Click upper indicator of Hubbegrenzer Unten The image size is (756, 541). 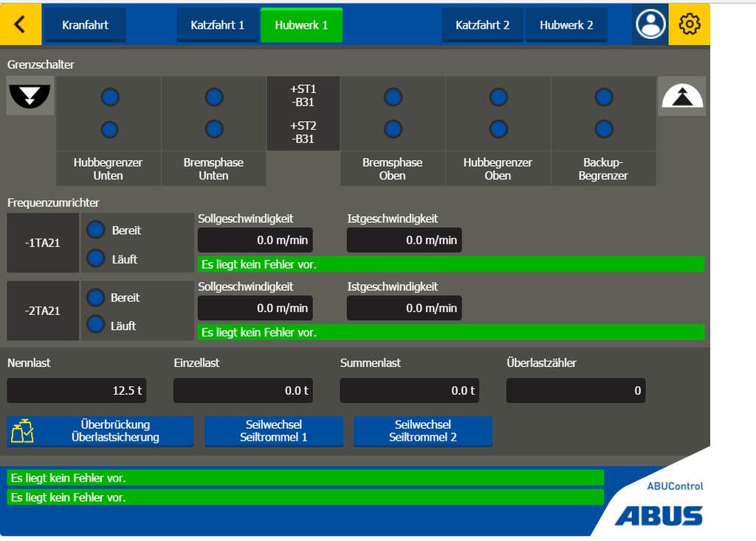(x=110, y=97)
